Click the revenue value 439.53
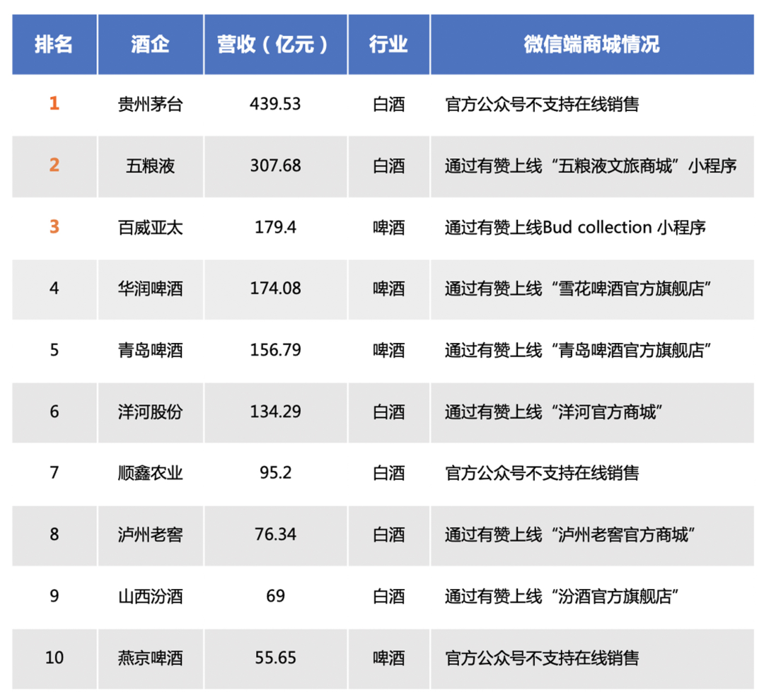 (x=275, y=104)
